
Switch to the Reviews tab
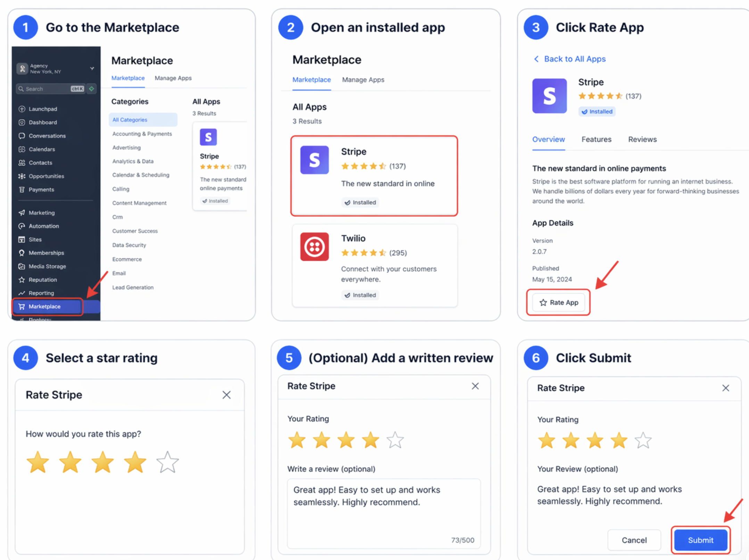tap(642, 139)
